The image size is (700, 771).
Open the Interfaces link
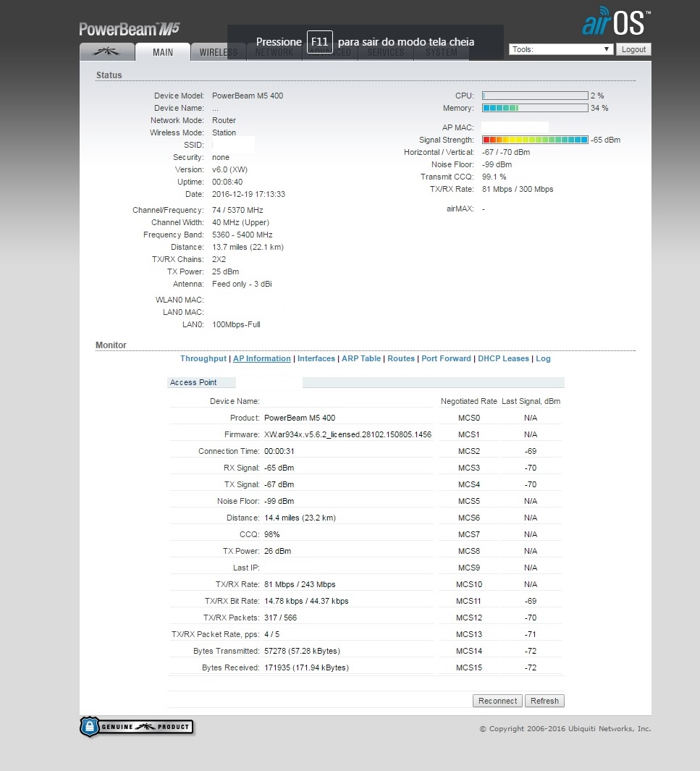coord(316,358)
